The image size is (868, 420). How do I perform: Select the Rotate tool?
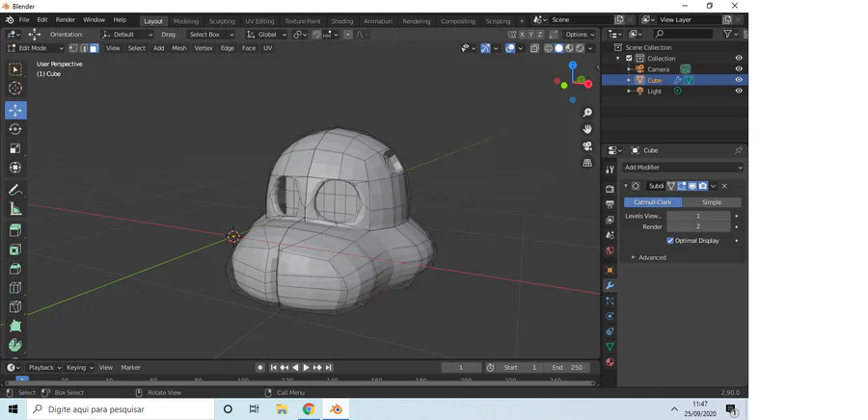click(15, 129)
